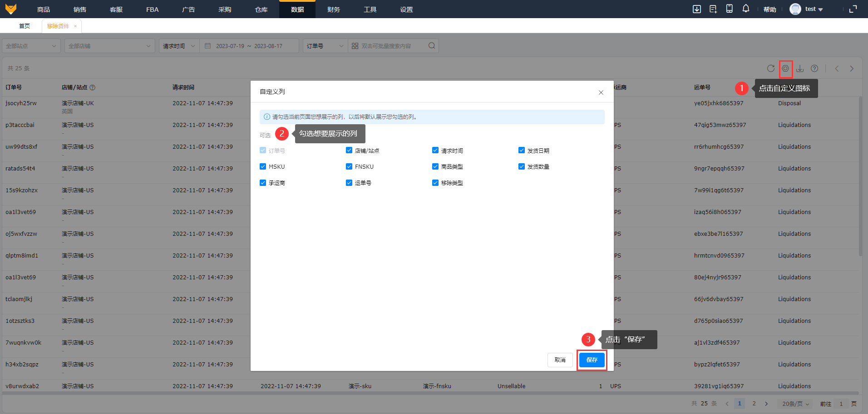Close the 自定义列 dialog
The image size is (868, 414).
tap(601, 93)
